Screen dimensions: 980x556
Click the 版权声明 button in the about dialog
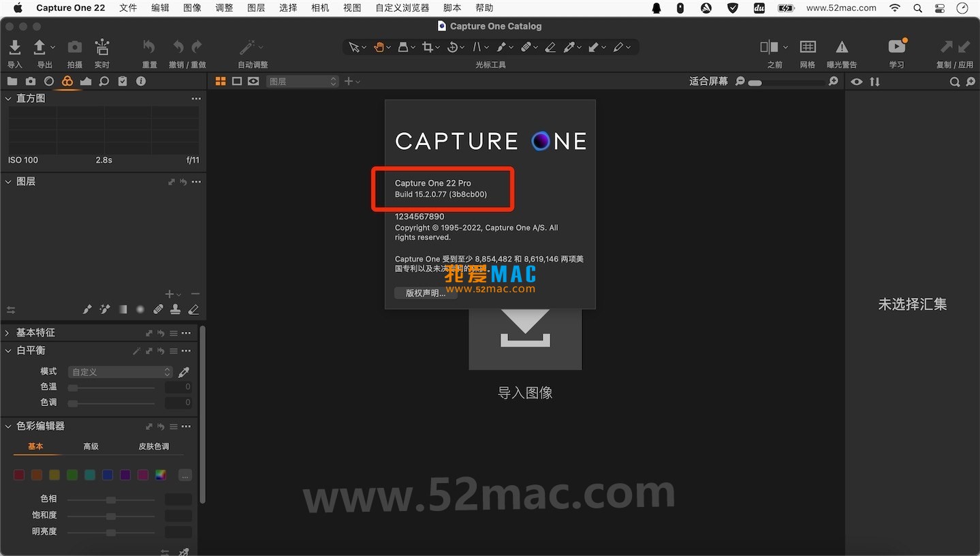click(x=424, y=293)
